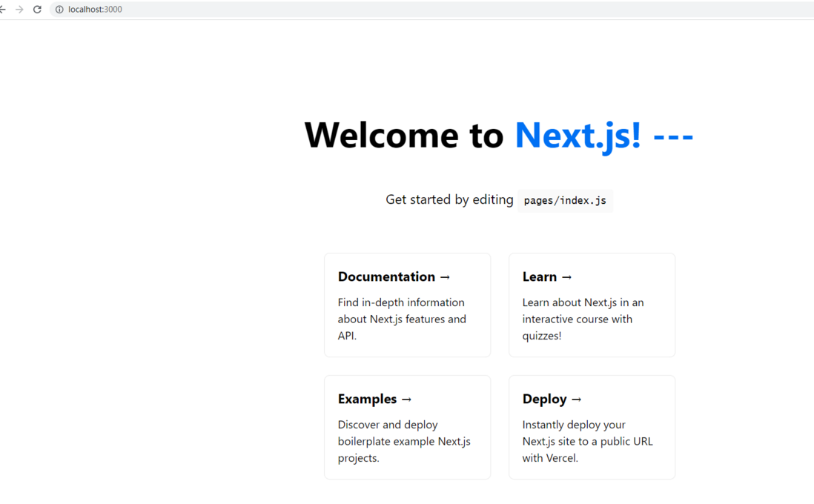Open the Examples card
The image size is (814, 504).
[x=408, y=427]
